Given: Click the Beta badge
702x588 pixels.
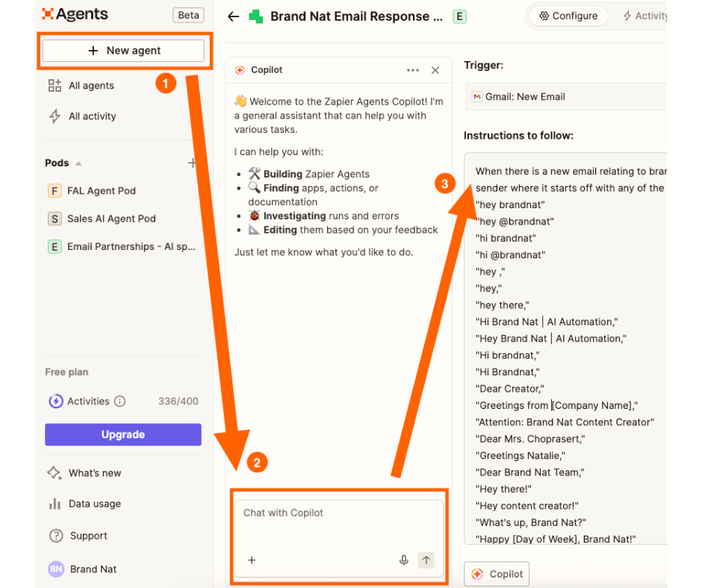Looking at the screenshot, I should (188, 15).
